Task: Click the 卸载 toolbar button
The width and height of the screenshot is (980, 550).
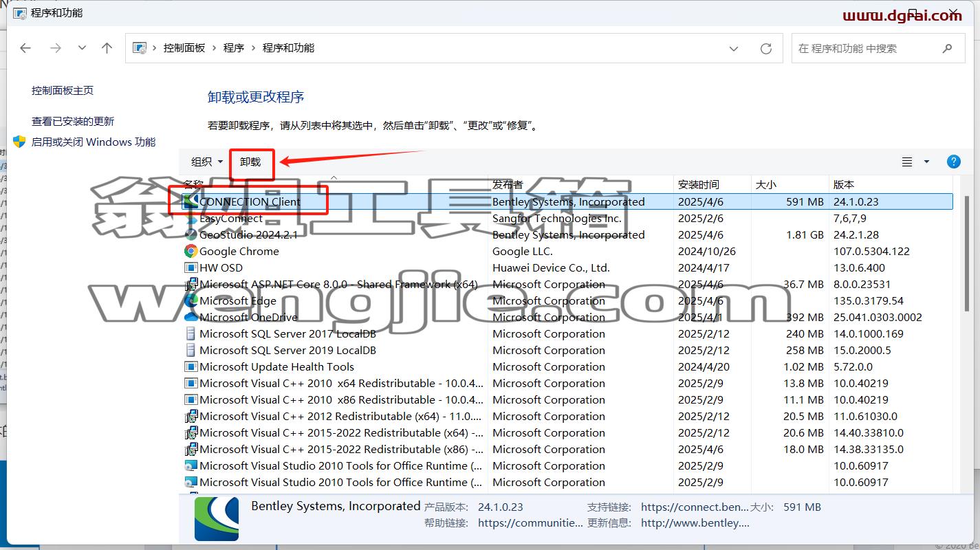Action: pyautogui.click(x=250, y=162)
